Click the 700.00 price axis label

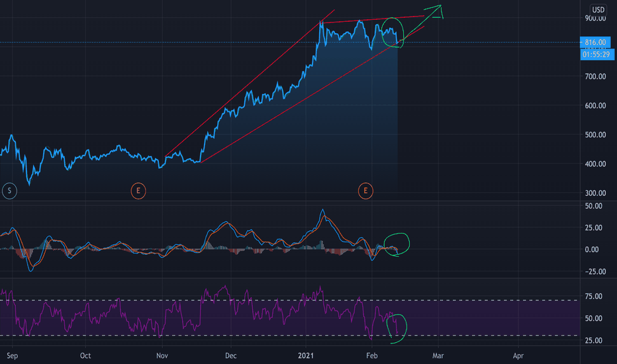pos(595,76)
